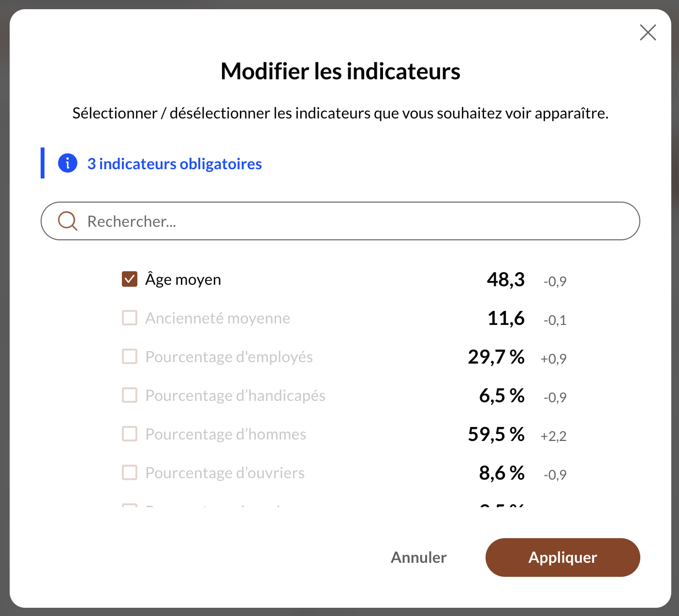Click the Âge moyen label text
The image size is (679, 616).
(x=183, y=279)
